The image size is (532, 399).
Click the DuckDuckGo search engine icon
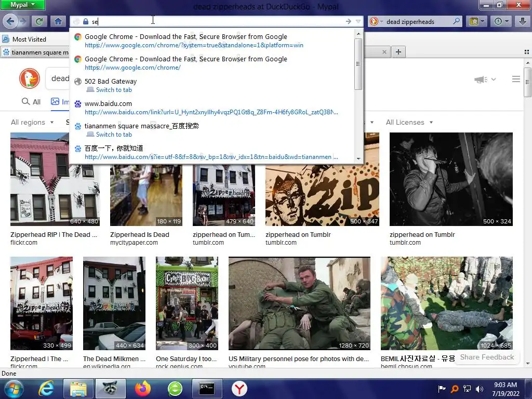[x=374, y=21]
